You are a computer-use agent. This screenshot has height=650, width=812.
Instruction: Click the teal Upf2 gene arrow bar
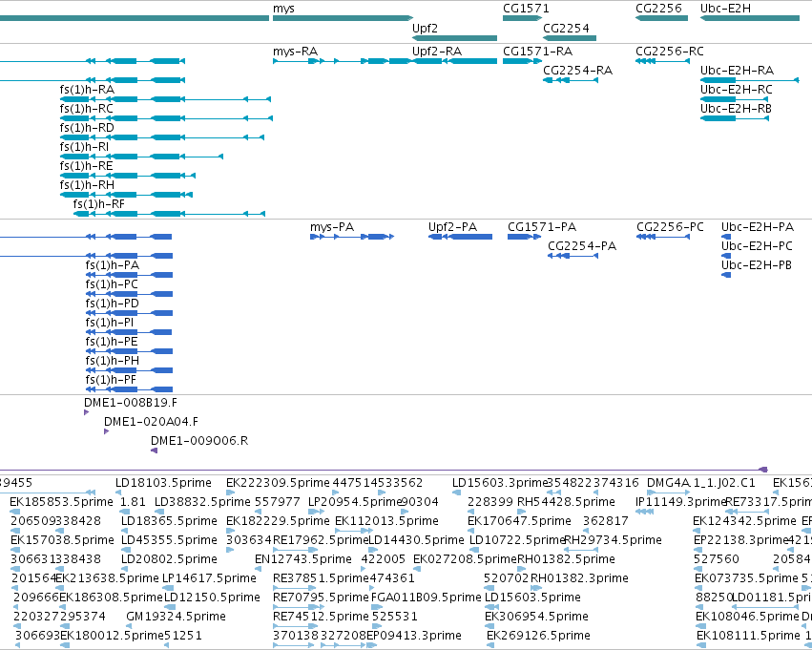coord(455,38)
